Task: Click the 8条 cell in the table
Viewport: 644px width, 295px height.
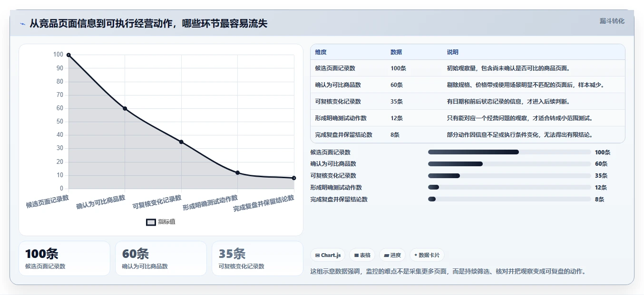Action: [x=395, y=135]
